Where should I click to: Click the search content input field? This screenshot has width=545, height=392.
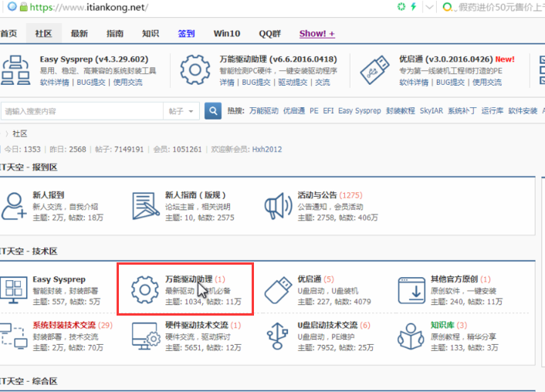click(x=81, y=111)
